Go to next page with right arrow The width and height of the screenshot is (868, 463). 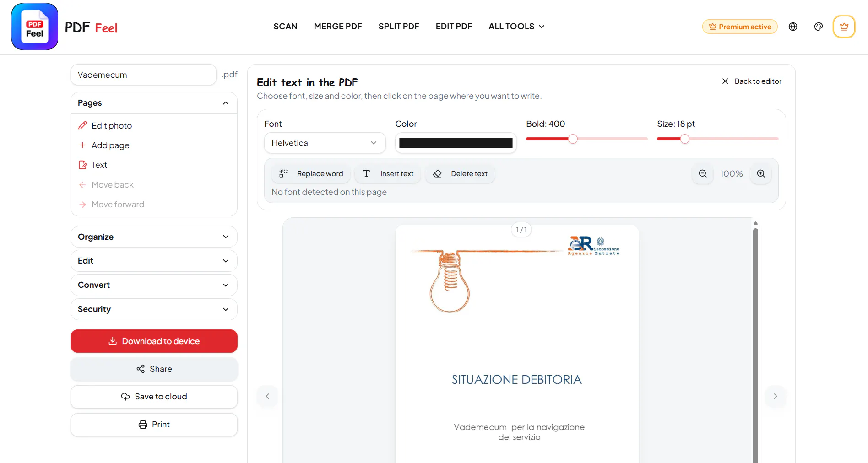tap(776, 396)
